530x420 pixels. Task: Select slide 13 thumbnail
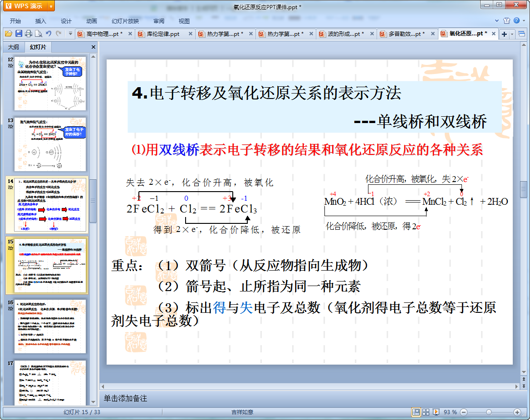[x=50, y=144]
